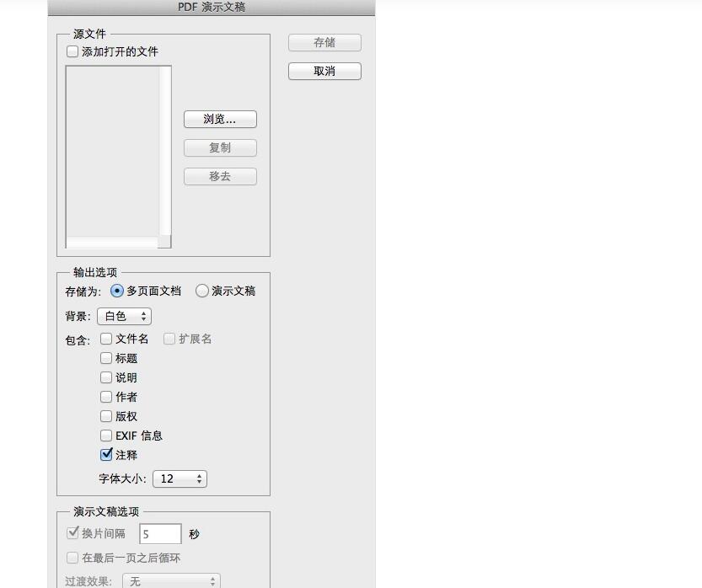Open the 过渡效果 dropdown showing 无
Screen dimensions: 702x588
(171, 581)
